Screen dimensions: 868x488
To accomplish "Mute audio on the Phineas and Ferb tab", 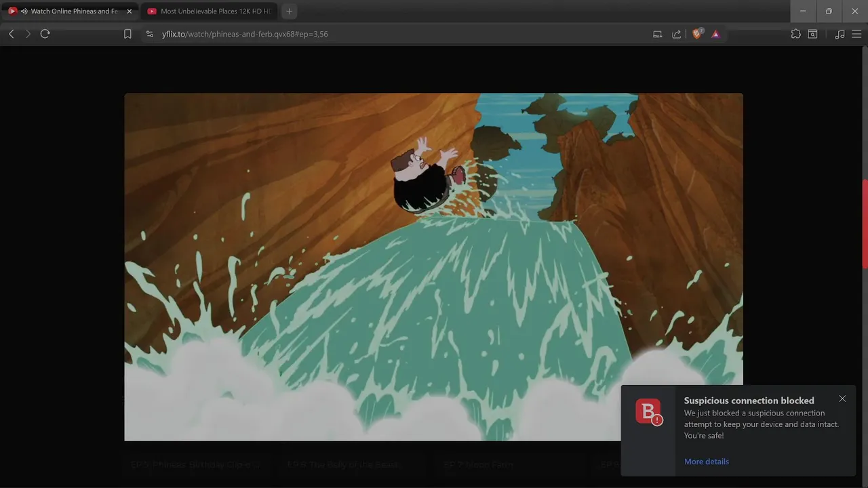I will [x=24, y=12].
